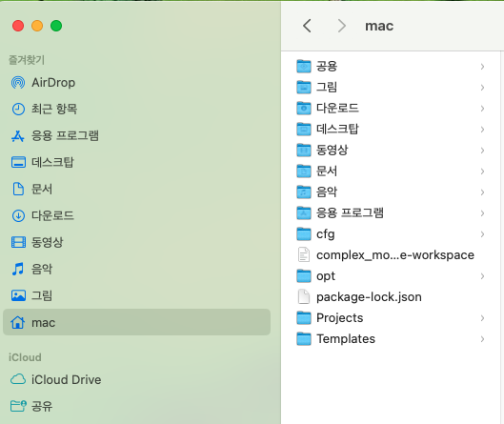Click the opt folder icon
This screenshot has width=504, height=424.
tap(304, 275)
